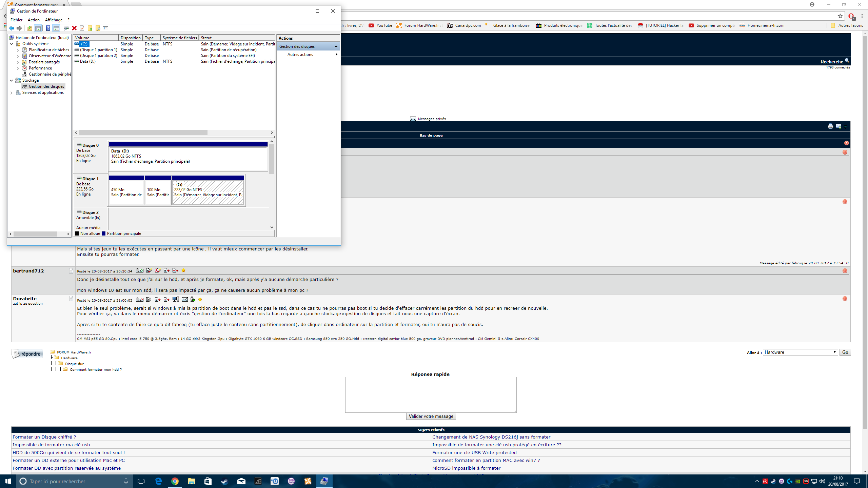Click the blue Help question-mark toolbar icon
Viewport: 868px width, 488px height.
(48, 28)
